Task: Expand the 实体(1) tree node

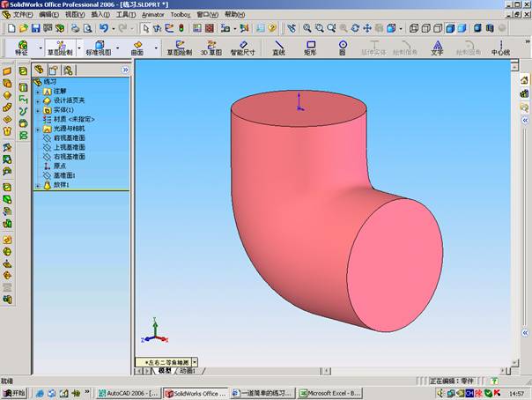Action: point(38,111)
